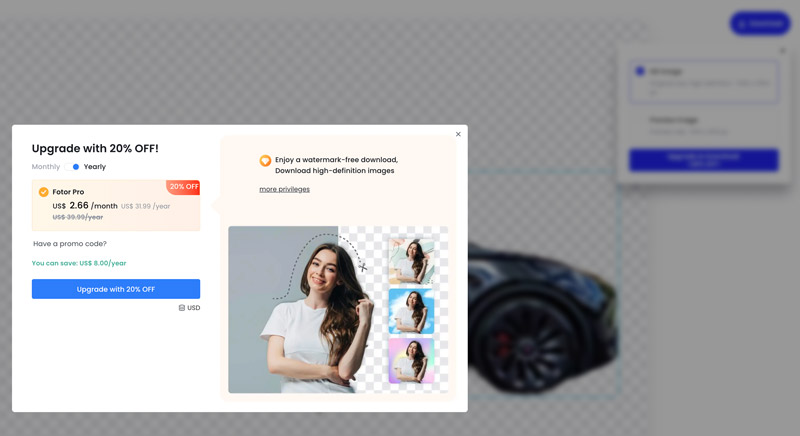The height and width of the screenshot is (436, 800).
Task: Click the 20% OFF red badge
Action: (x=184, y=187)
